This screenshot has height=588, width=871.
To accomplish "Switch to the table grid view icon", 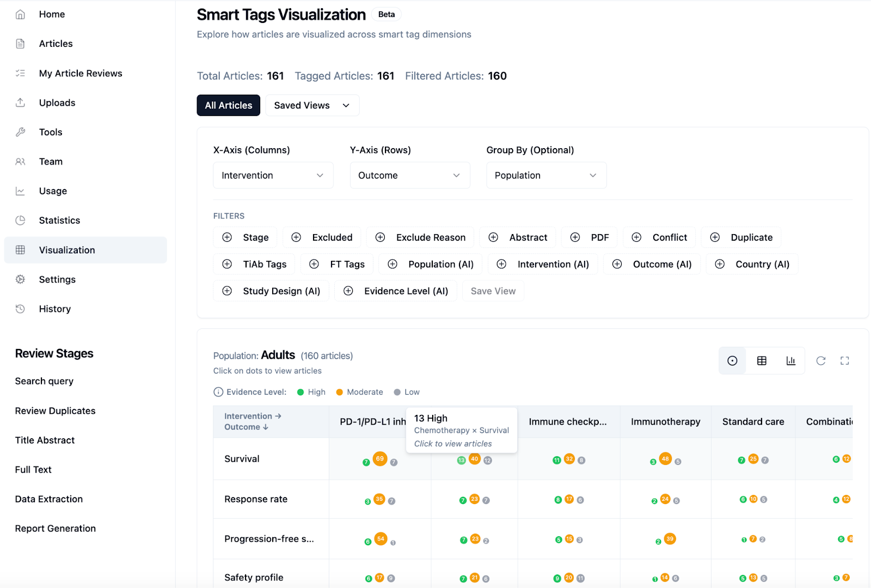I will click(762, 360).
